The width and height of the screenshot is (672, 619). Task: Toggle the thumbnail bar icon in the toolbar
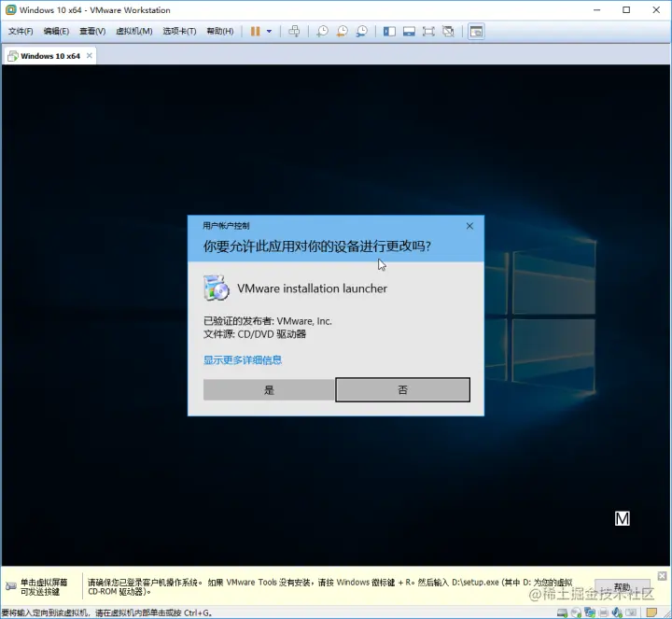click(x=409, y=32)
